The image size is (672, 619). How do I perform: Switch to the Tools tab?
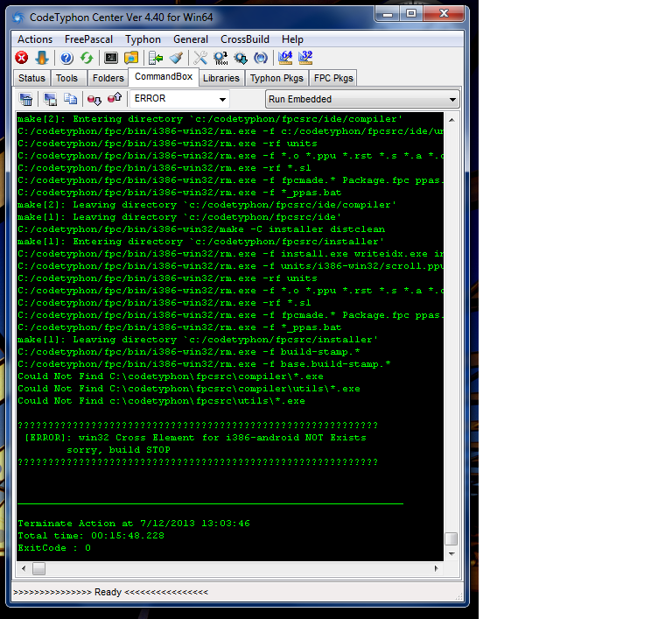pos(66,78)
